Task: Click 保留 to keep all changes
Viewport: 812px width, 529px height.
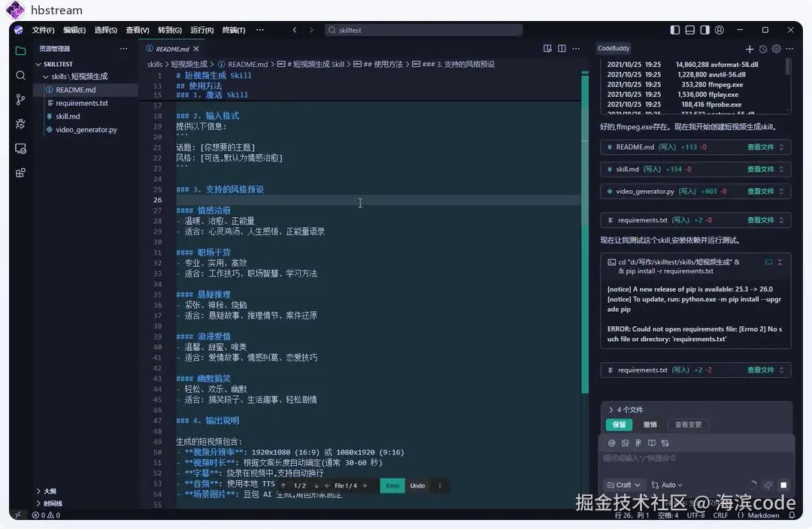Action: pos(618,425)
